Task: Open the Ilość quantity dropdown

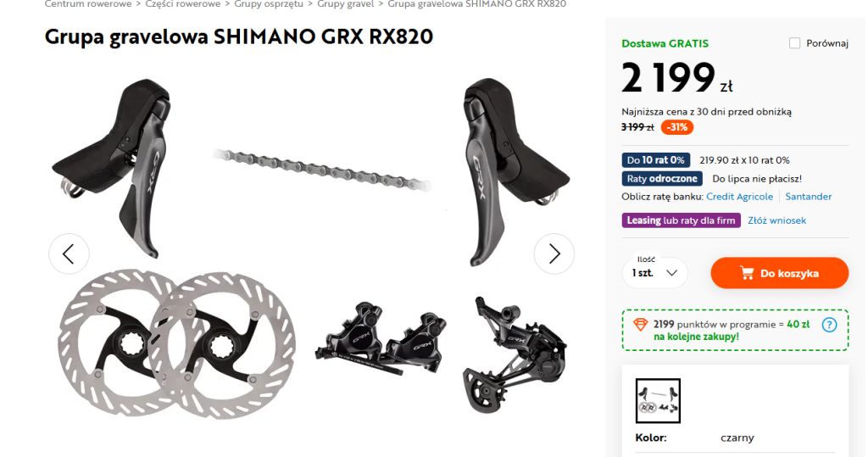Action: [x=655, y=272]
